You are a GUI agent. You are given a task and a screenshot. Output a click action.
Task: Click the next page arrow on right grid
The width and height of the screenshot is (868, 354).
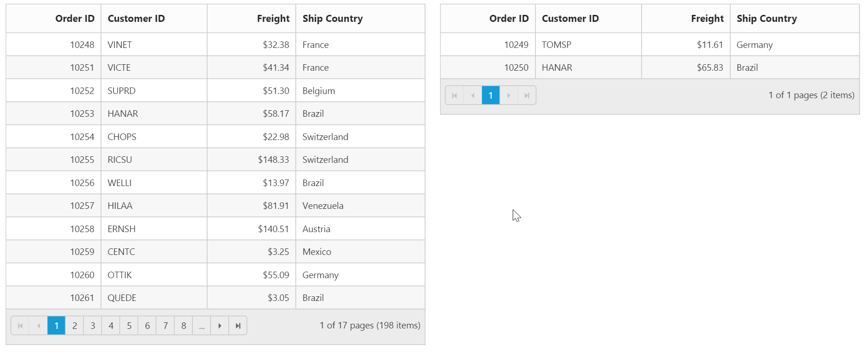(509, 95)
